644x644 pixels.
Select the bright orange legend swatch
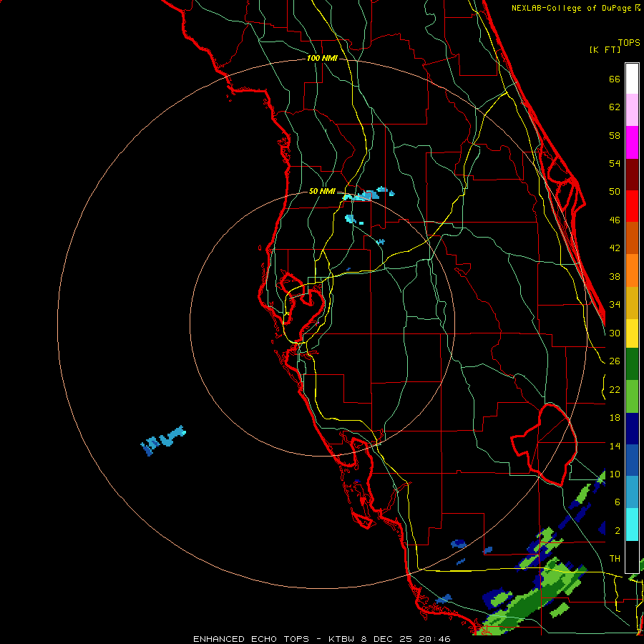coord(632,270)
